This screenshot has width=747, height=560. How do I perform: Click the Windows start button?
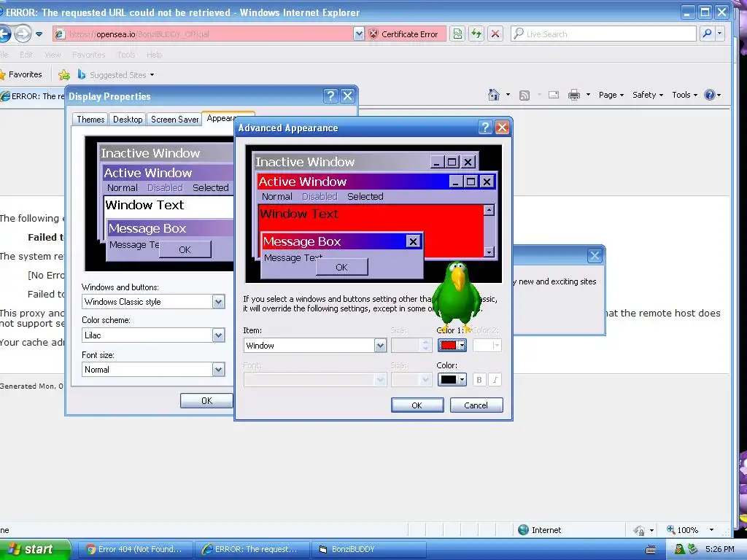(x=34, y=549)
